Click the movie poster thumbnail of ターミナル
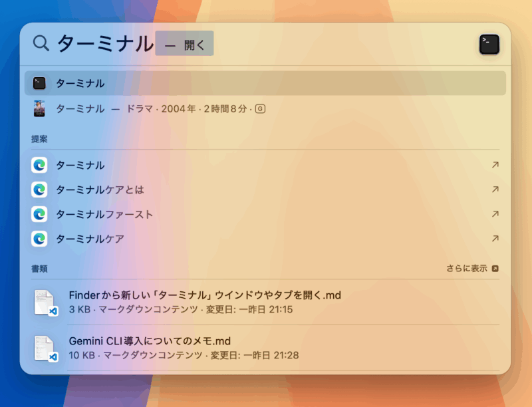Screen dimensions: 532x407 [39, 109]
